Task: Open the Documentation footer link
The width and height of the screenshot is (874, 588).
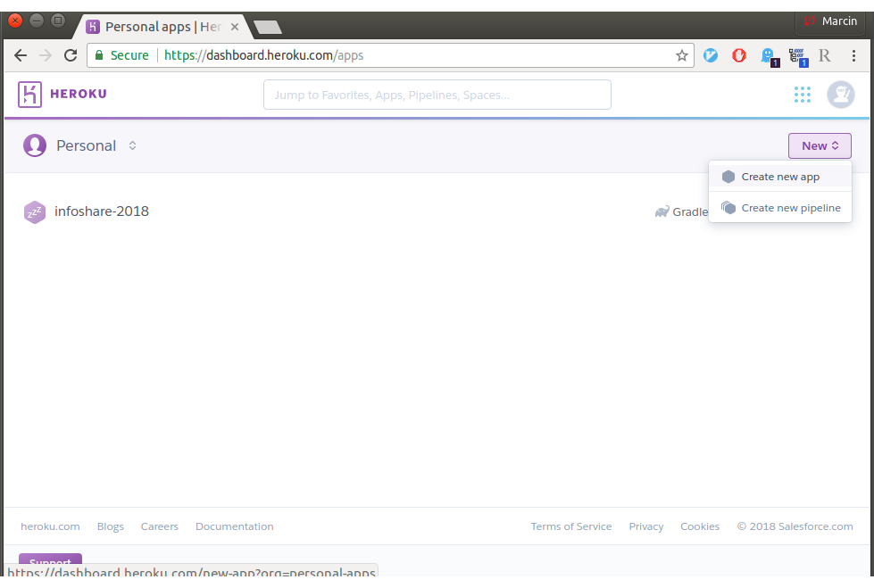Action: pyautogui.click(x=234, y=526)
